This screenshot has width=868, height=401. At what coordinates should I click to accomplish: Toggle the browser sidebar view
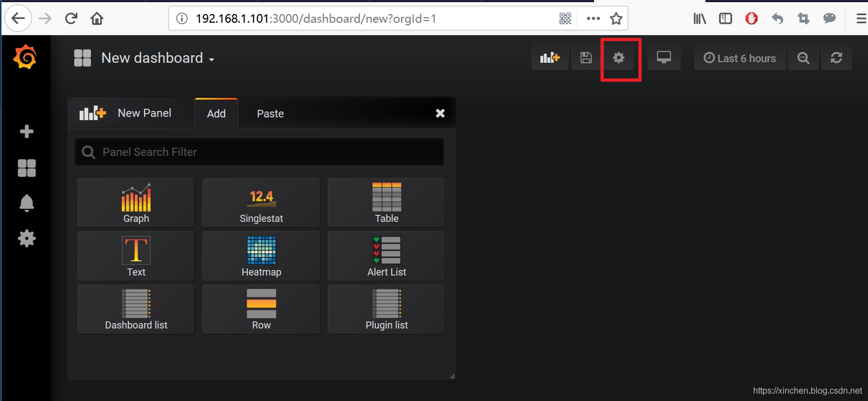726,19
